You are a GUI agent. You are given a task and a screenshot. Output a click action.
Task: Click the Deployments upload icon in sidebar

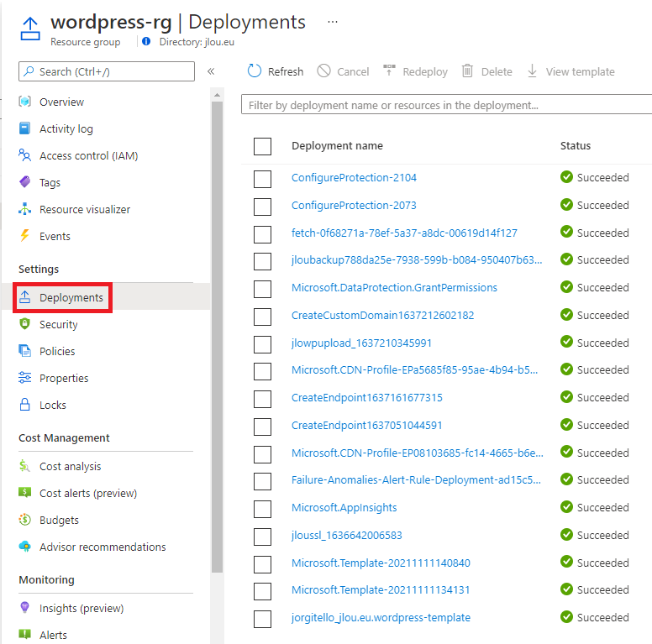click(25, 296)
